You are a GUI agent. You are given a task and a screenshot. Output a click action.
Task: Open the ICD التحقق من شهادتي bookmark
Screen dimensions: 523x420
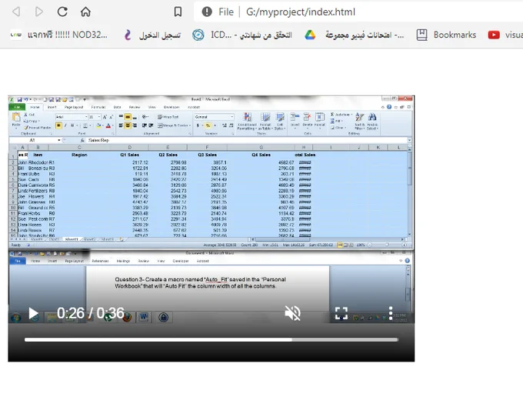click(x=242, y=35)
